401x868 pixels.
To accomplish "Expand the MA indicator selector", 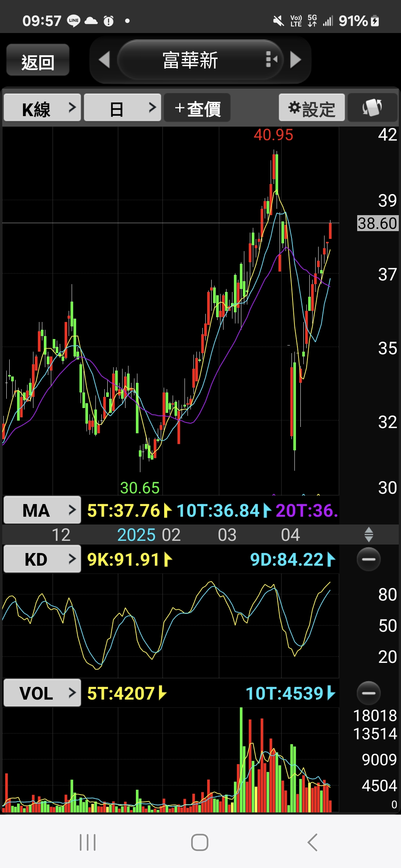I will [x=42, y=510].
